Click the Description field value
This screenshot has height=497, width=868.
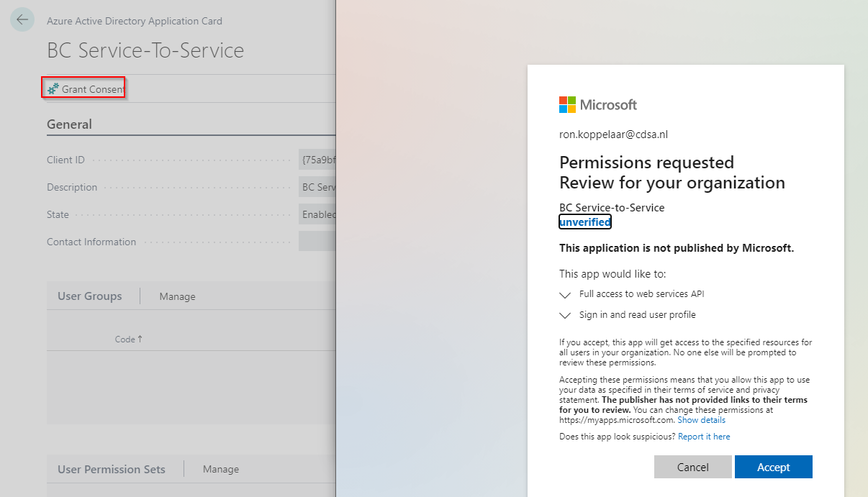point(317,187)
